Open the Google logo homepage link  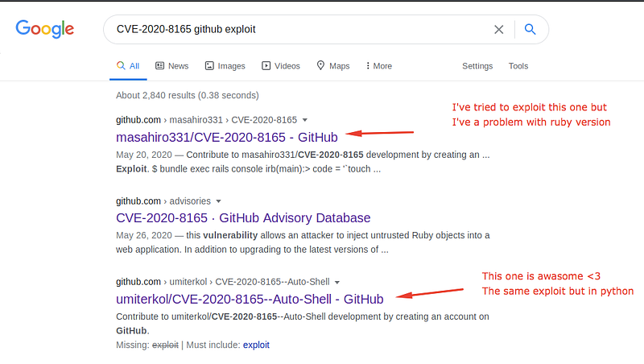click(x=45, y=29)
